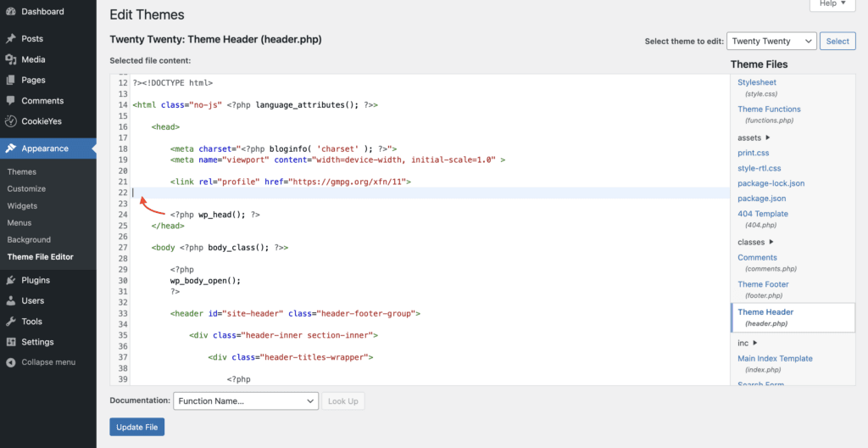Place cursor on empty line 22
868x448 pixels.
click(431, 193)
